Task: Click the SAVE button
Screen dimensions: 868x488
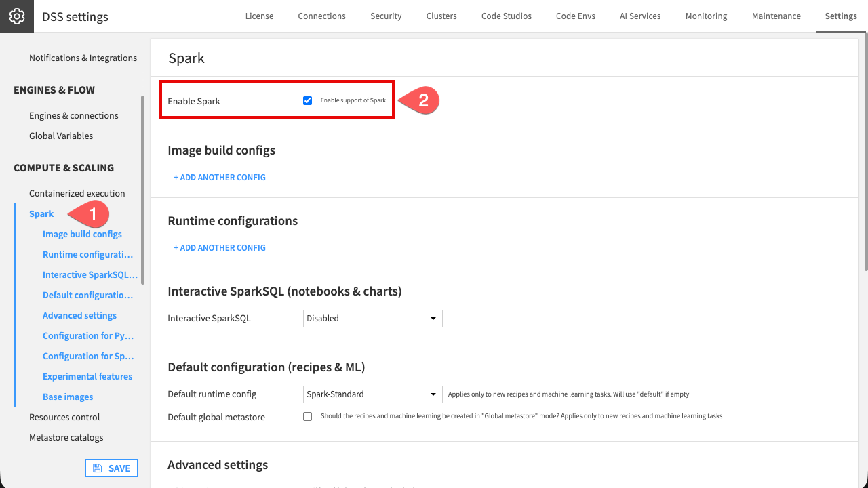Action: [111, 468]
